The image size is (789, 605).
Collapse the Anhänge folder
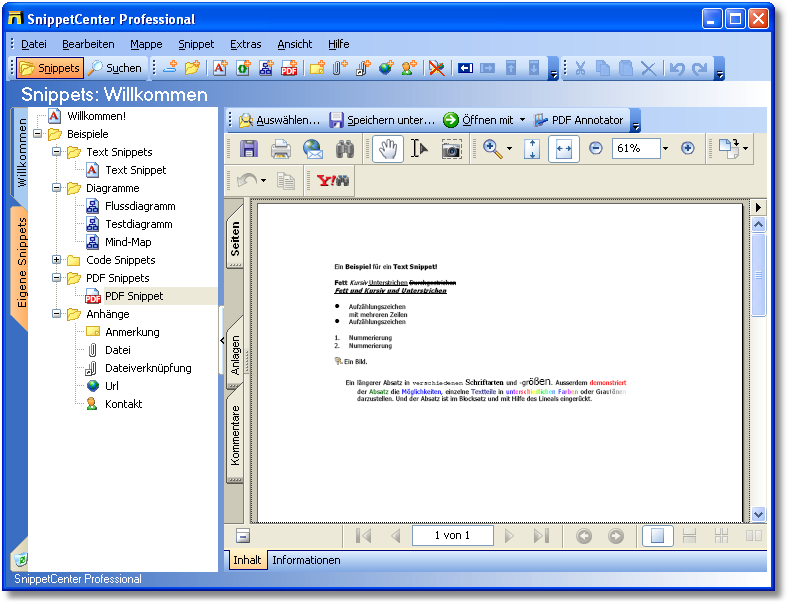pyautogui.click(x=56, y=314)
